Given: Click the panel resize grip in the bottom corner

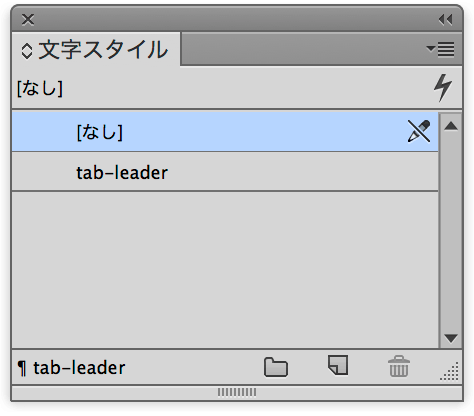Looking at the screenshot, I should (450, 372).
